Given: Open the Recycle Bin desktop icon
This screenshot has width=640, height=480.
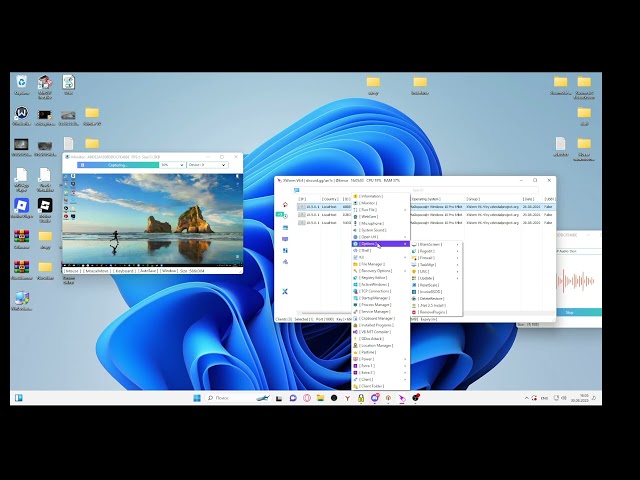Looking at the screenshot, I should click(21, 85).
